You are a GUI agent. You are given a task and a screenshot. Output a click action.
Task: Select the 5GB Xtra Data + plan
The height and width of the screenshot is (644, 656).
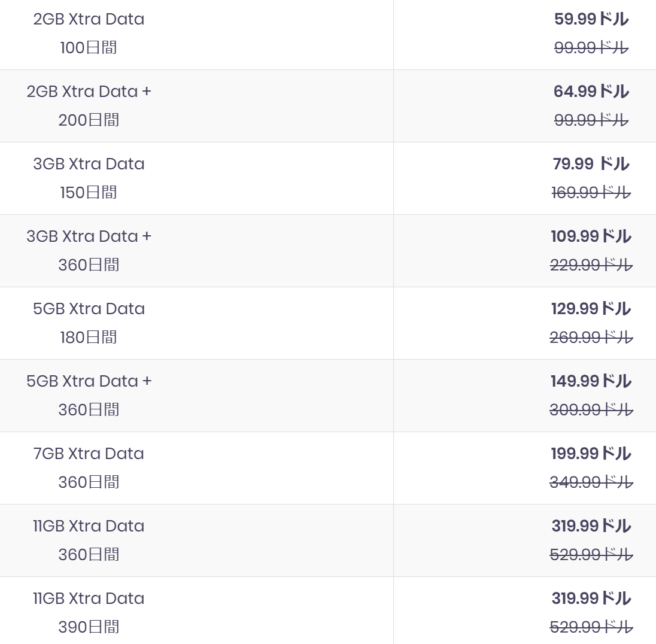89,381
